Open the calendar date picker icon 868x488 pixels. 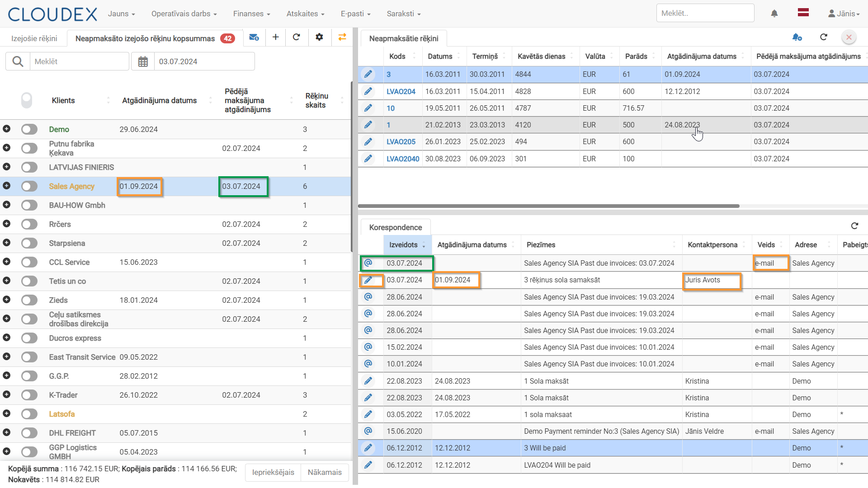tap(143, 61)
